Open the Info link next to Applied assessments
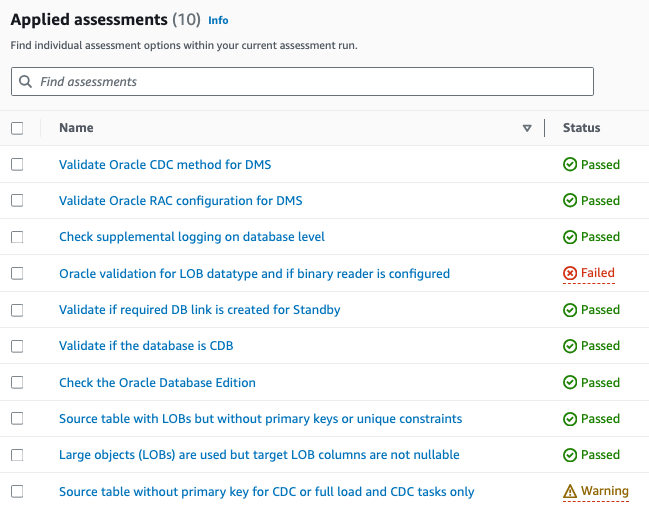This screenshot has height=509, width=649. coord(218,20)
